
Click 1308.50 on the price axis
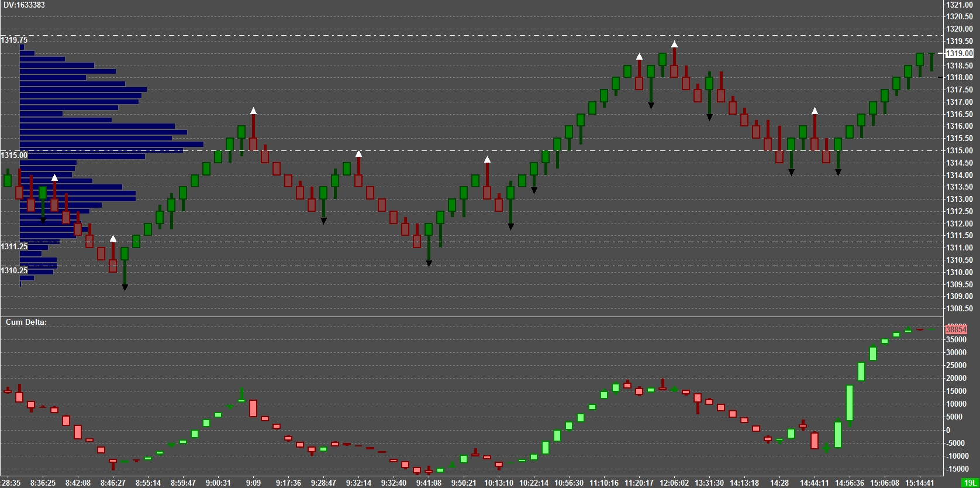tap(960, 308)
